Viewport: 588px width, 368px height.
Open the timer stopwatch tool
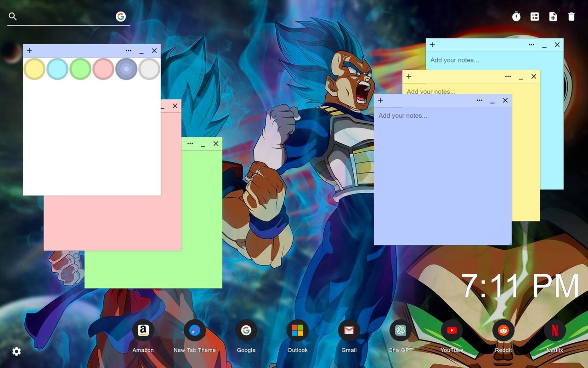coord(516,17)
